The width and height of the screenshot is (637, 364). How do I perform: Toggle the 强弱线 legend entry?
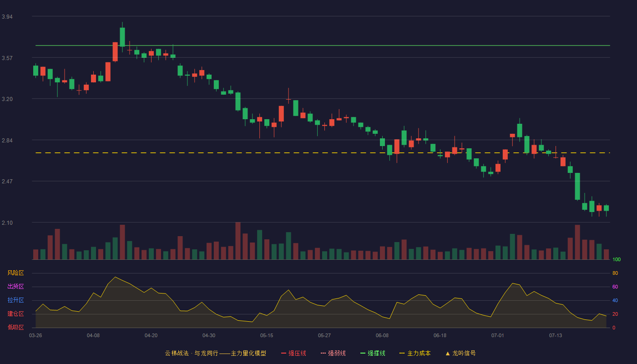(333, 353)
